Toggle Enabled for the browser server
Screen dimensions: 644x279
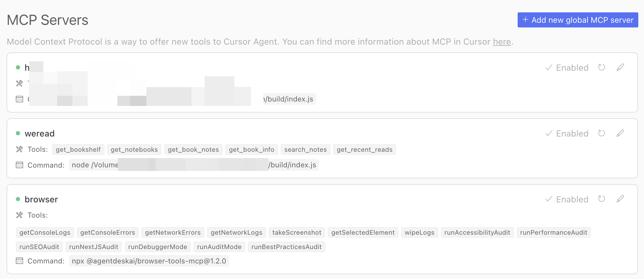[x=567, y=199]
